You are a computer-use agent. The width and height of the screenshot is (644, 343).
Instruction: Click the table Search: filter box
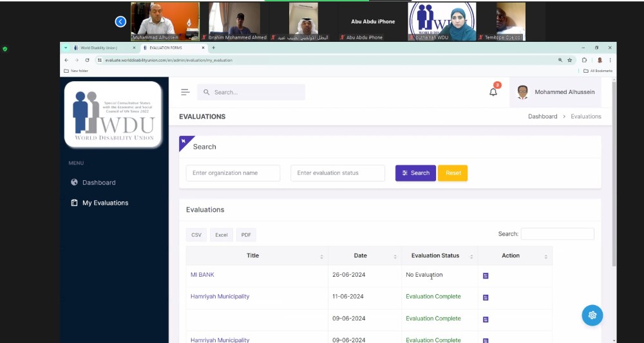pyautogui.click(x=557, y=234)
